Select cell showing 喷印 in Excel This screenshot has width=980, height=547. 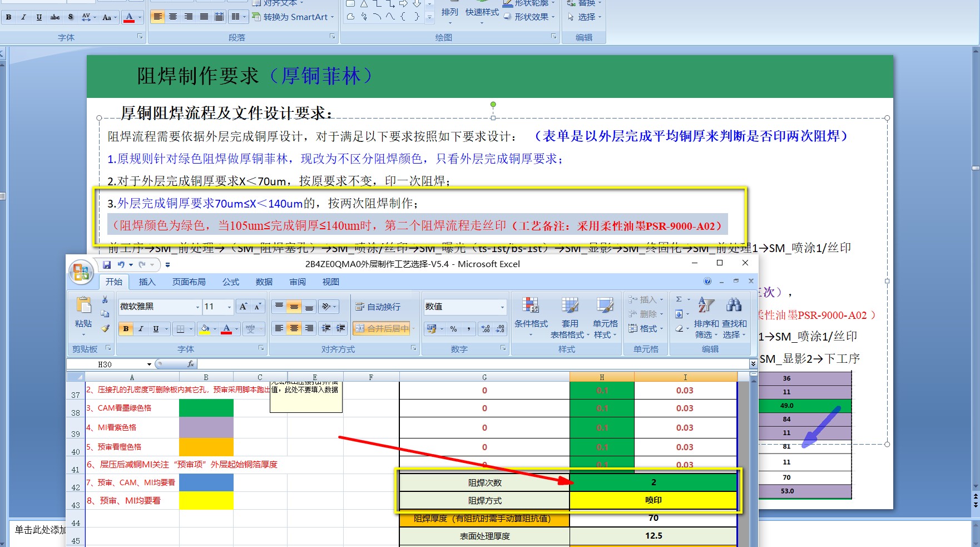pyautogui.click(x=654, y=500)
